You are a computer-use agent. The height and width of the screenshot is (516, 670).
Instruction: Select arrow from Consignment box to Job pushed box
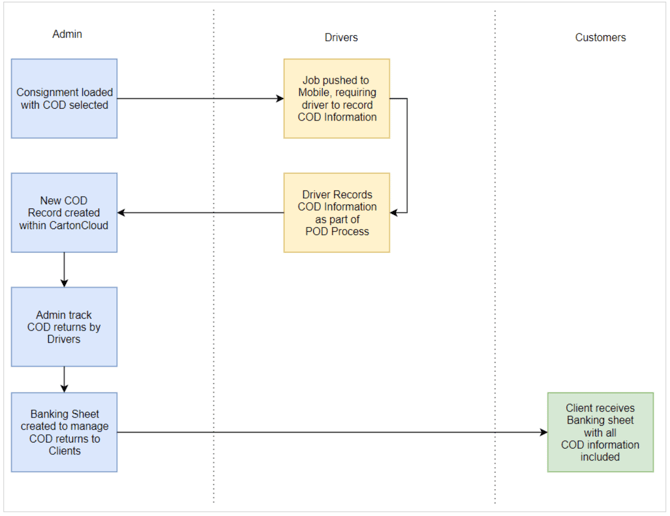[200, 98]
